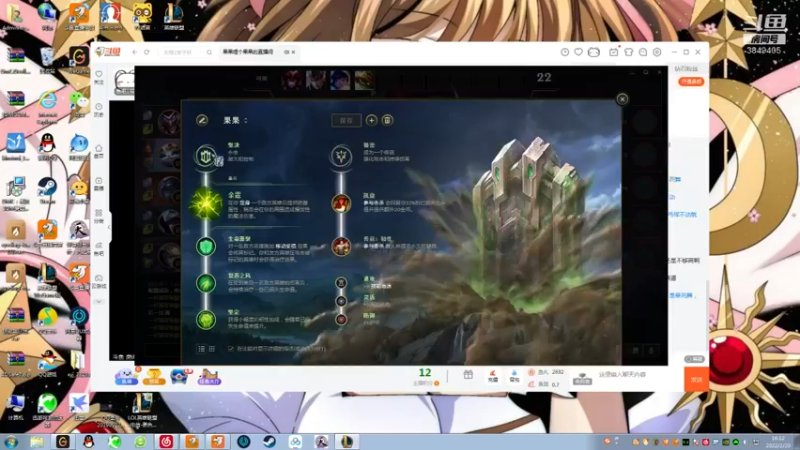The height and width of the screenshot is (450, 800).
Task: Switch rune editor to grid view
Action: click(x=212, y=349)
